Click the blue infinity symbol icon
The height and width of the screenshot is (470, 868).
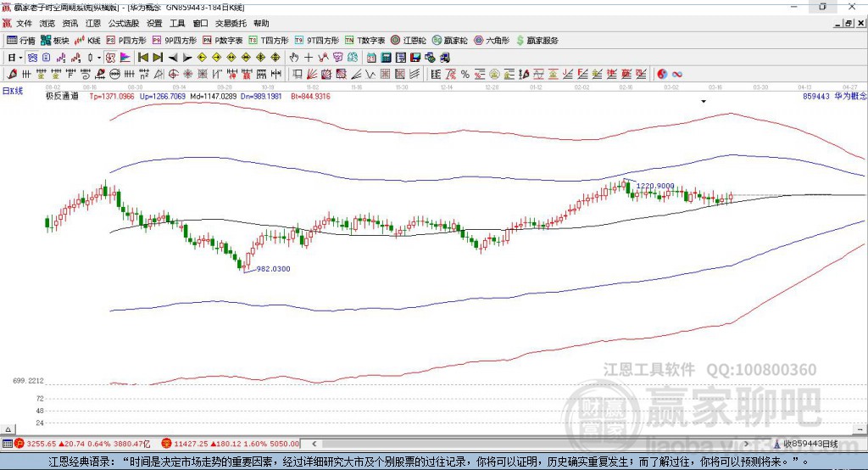click(x=677, y=75)
